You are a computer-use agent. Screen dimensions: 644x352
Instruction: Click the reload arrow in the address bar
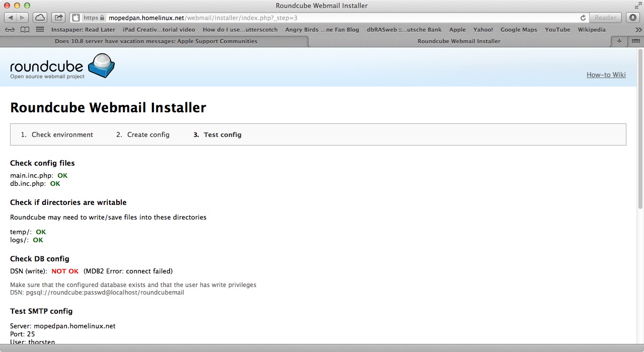click(583, 18)
